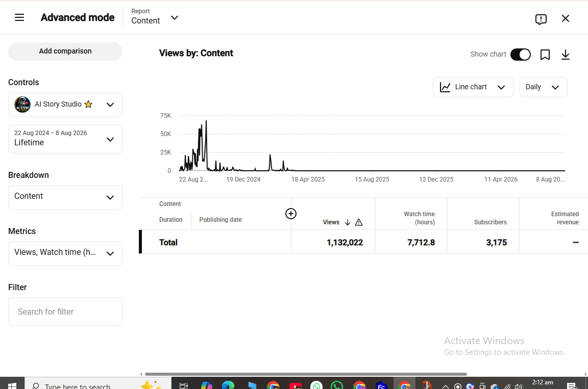The height and width of the screenshot is (389, 588).
Task: Click the 19 Dec 2024 axis label
Action: pos(243,179)
